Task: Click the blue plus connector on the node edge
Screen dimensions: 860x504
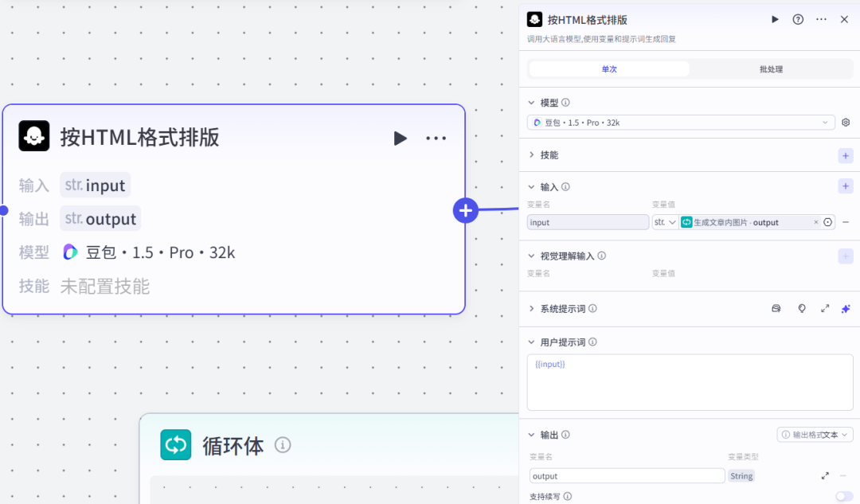Action: pyautogui.click(x=466, y=210)
